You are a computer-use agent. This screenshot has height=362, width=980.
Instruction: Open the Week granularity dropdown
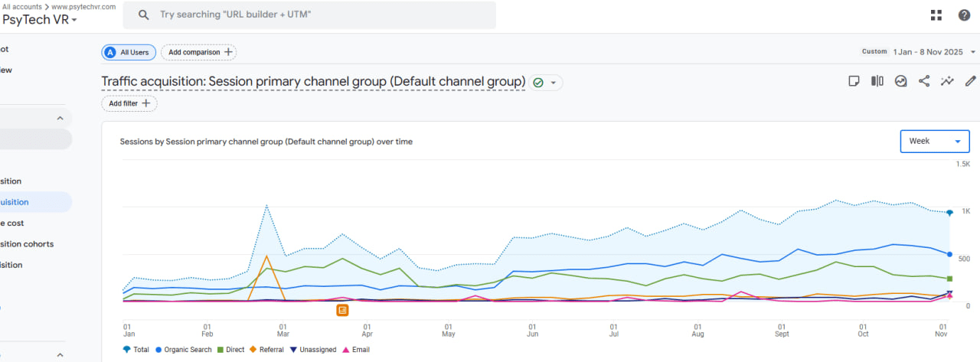click(934, 142)
